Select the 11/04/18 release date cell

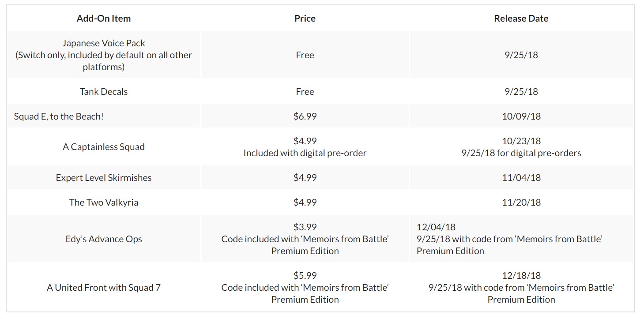point(521,178)
